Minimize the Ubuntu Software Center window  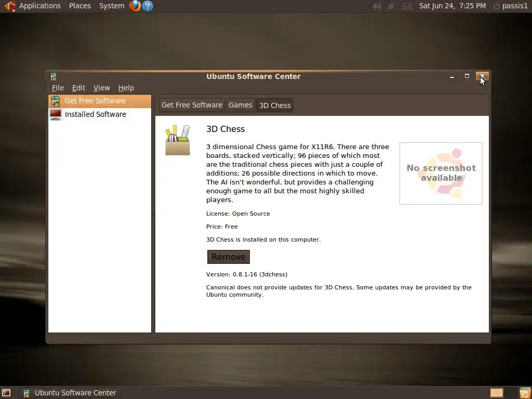click(451, 76)
